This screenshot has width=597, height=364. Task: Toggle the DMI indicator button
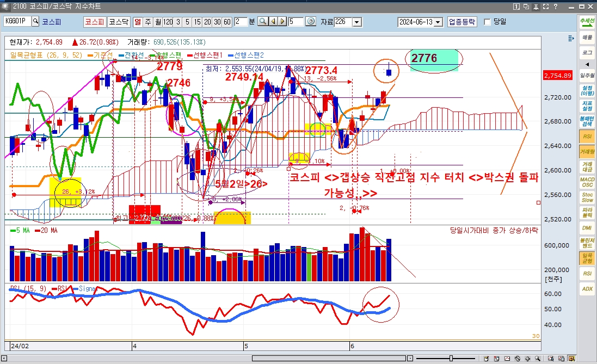tap(587, 227)
